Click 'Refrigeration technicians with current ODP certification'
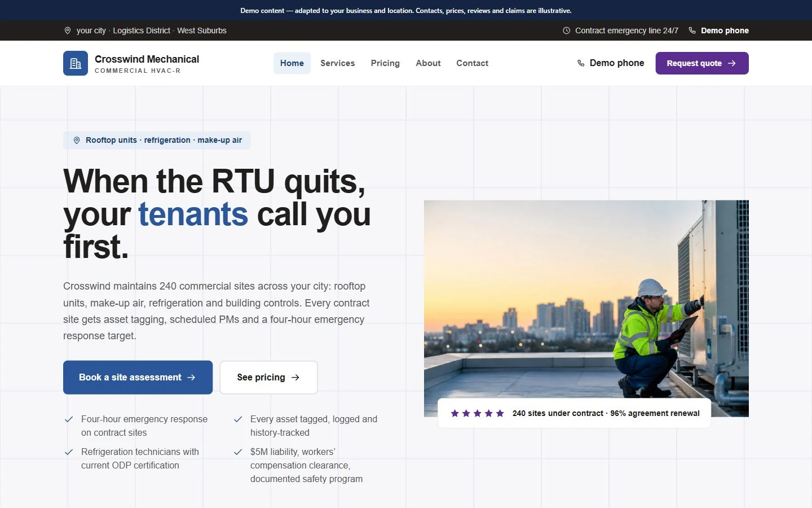This screenshot has width=812, height=508. [x=140, y=459]
